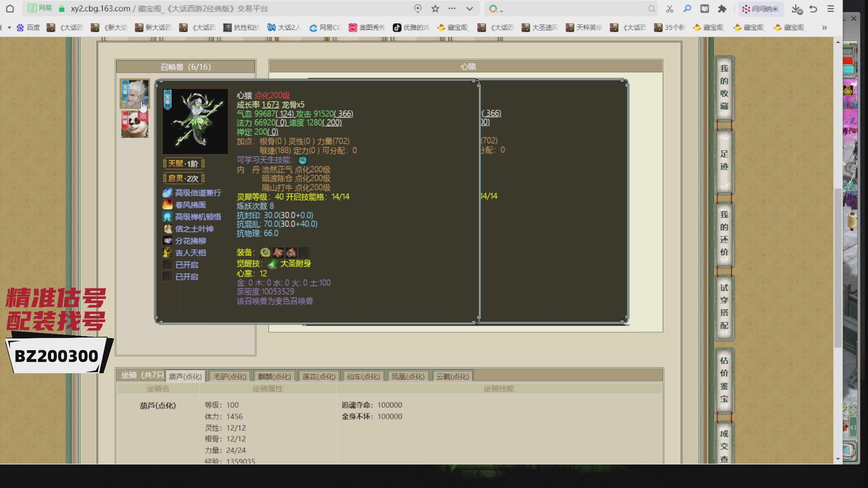Click the 高级倍道兼行 skill icon
This screenshot has width=868, height=488.
(167, 193)
